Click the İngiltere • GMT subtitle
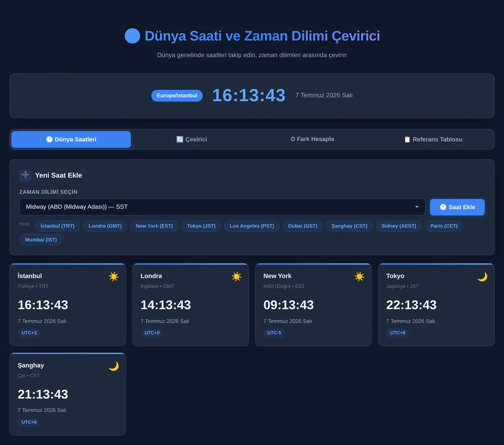The width and height of the screenshot is (504, 445). pyautogui.click(x=157, y=286)
